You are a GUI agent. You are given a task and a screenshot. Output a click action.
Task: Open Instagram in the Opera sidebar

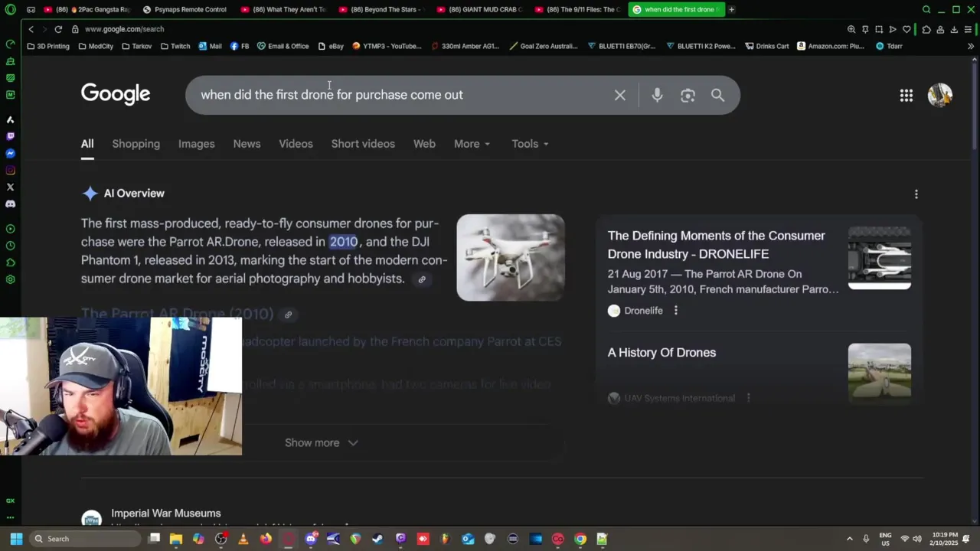coord(10,170)
